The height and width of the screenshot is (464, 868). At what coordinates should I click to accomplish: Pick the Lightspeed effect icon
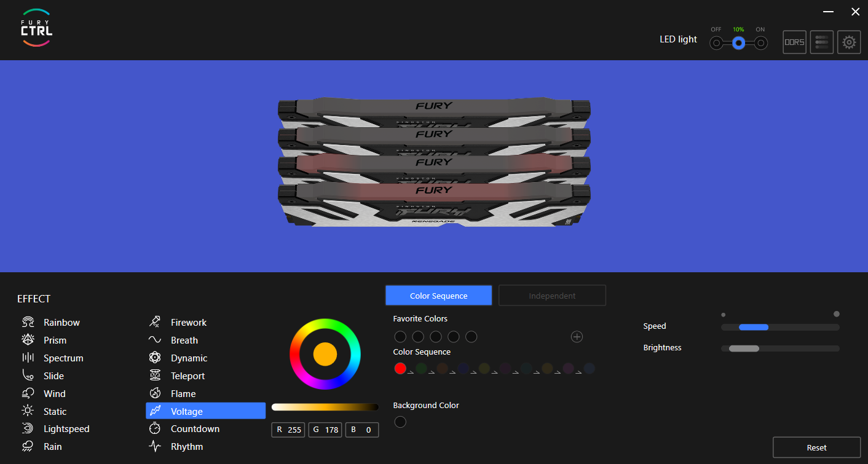pyautogui.click(x=28, y=429)
